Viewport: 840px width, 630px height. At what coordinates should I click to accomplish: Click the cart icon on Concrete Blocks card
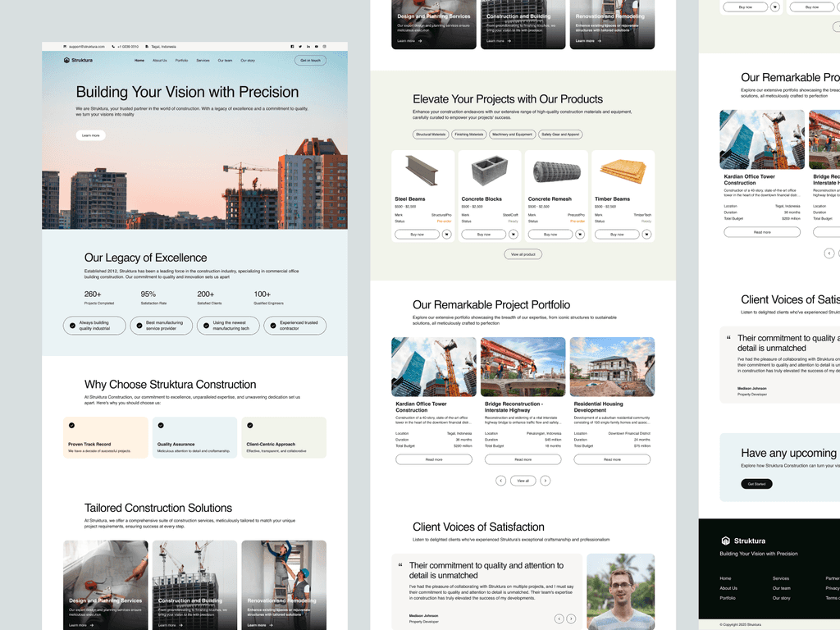514,234
